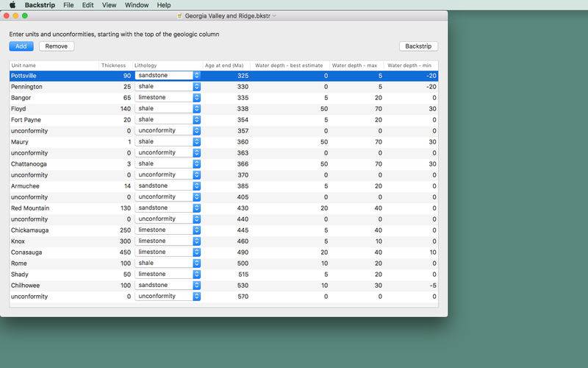Click thickness value 450 for Conasauga
This screenshot has width=588, height=368.
point(125,252)
